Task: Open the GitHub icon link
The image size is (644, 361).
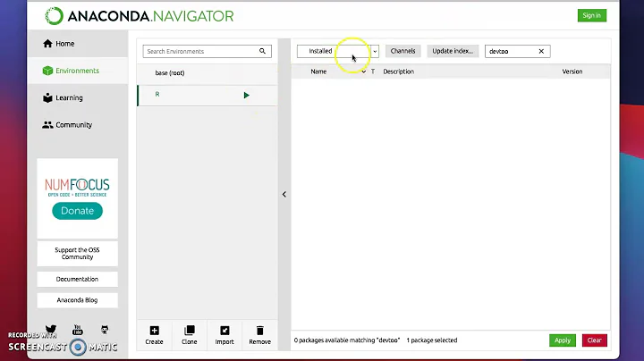Action: [x=105, y=330]
